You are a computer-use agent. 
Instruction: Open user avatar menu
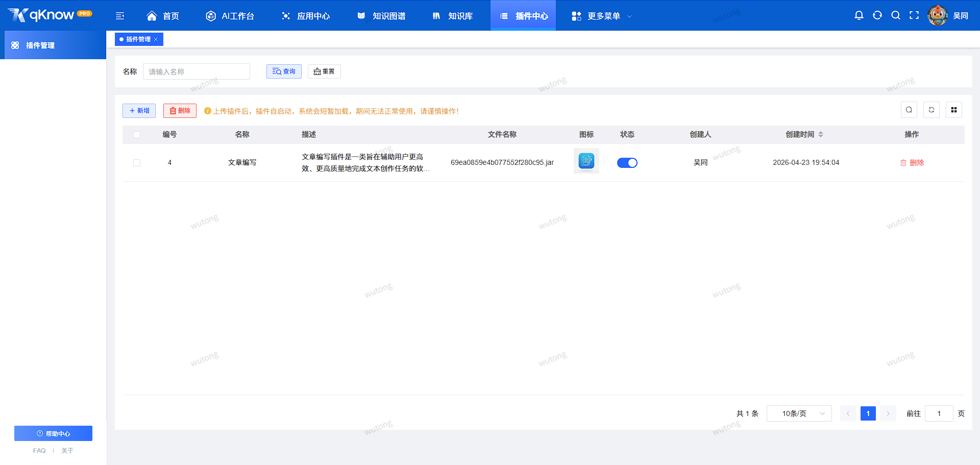(938, 15)
